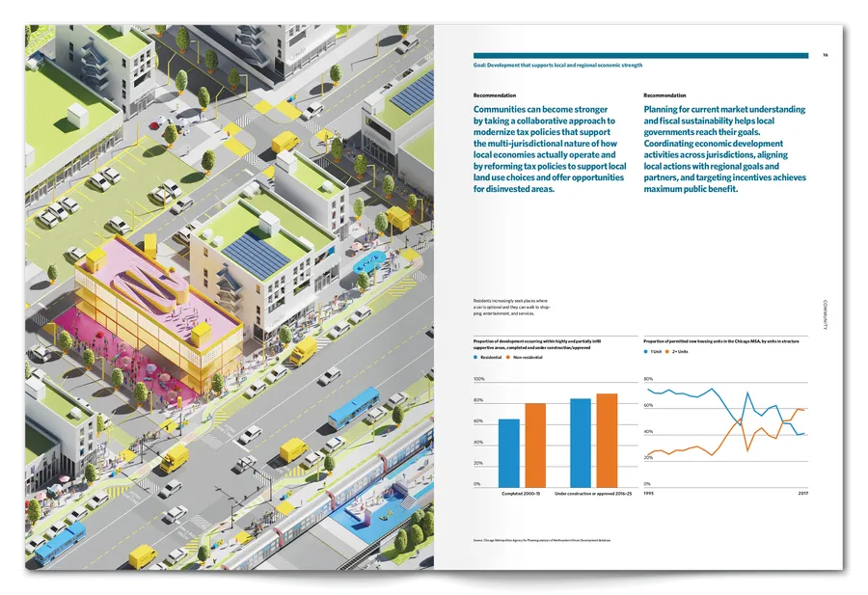Click the rooftop solar panels on the cream building
This screenshot has height=595, width=868.
point(254,253)
